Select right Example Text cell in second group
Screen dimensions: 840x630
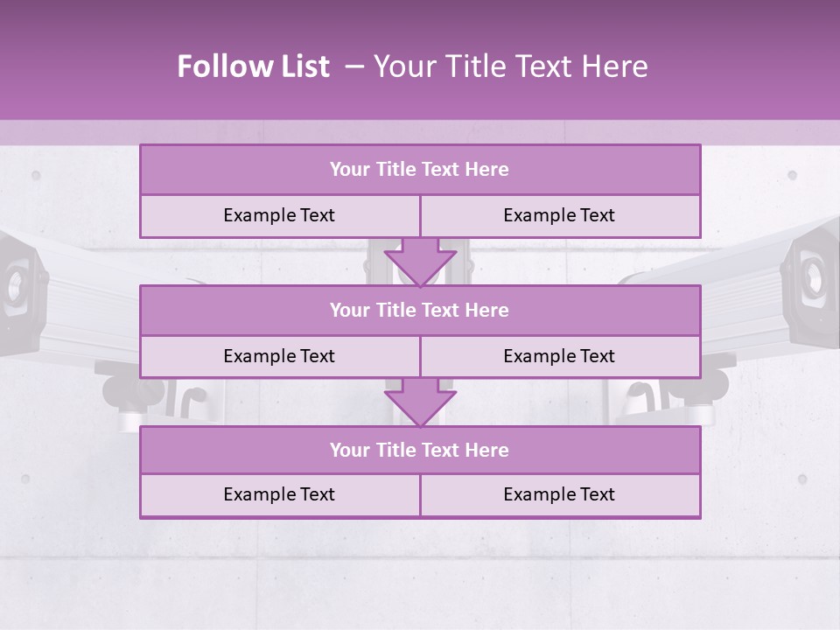click(560, 356)
